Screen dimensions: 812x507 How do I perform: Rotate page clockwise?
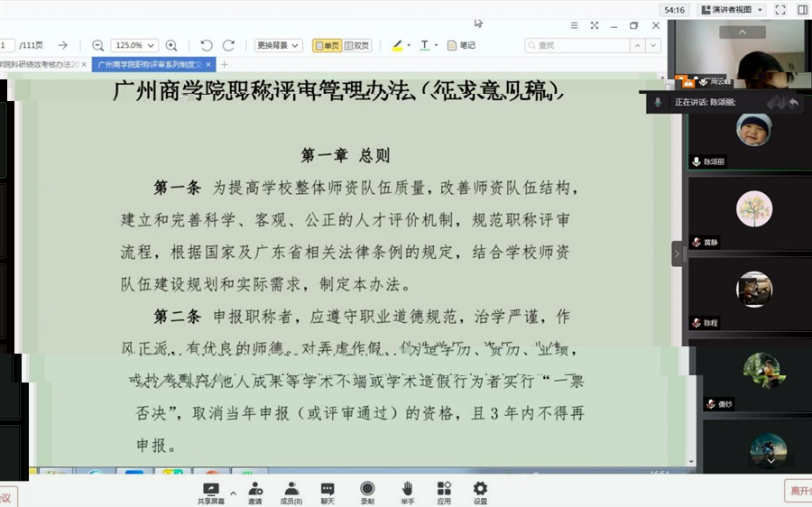pyautogui.click(x=228, y=46)
